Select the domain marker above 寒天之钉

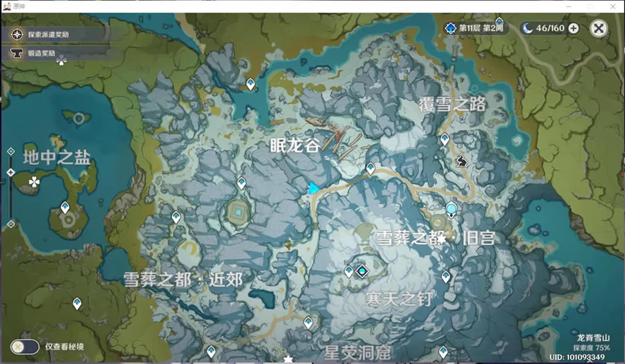(361, 271)
